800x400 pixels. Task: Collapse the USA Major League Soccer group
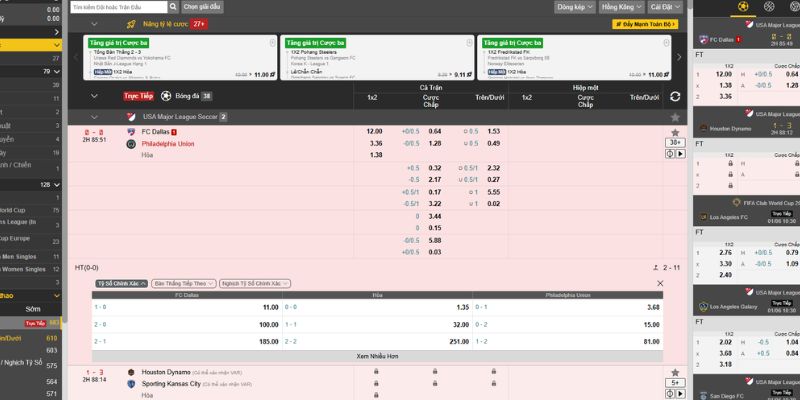[x=94, y=117]
